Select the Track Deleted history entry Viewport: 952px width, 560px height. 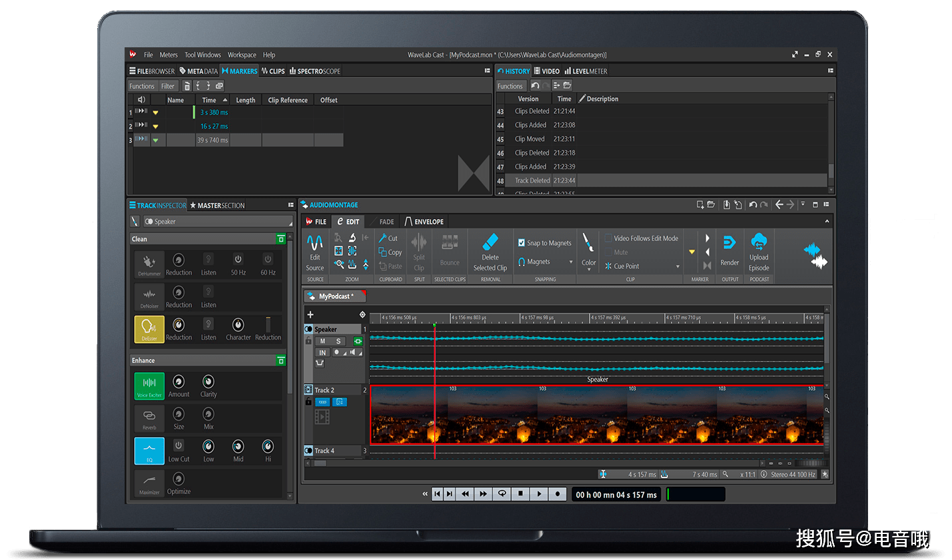pyautogui.click(x=532, y=180)
